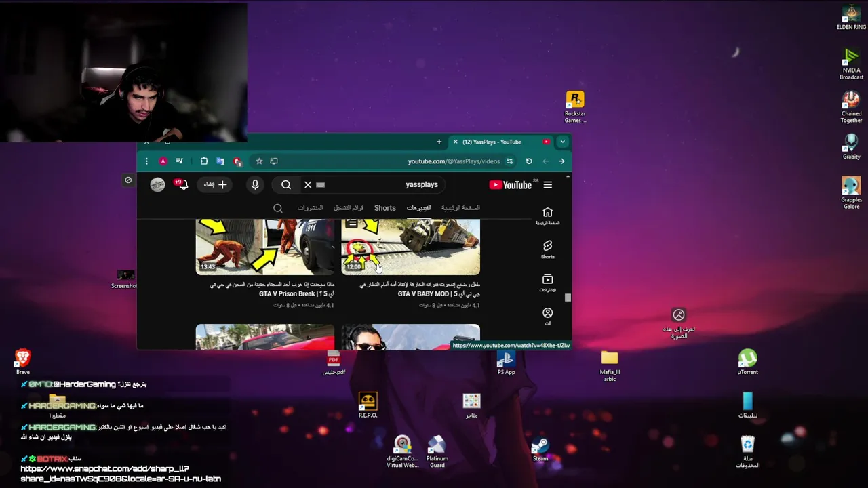Open Shorts from YouTube sidebar
The width and height of the screenshot is (868, 488).
(547, 249)
